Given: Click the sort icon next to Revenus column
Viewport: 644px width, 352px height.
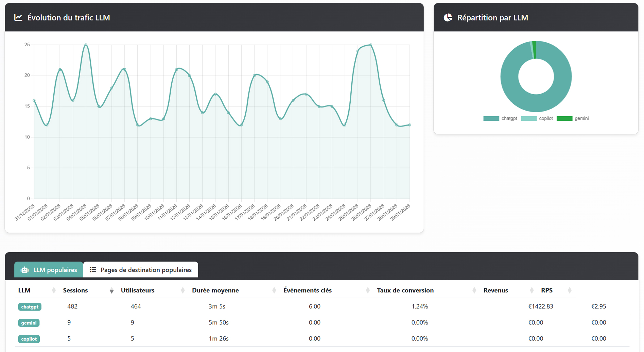Looking at the screenshot, I should [532, 290].
